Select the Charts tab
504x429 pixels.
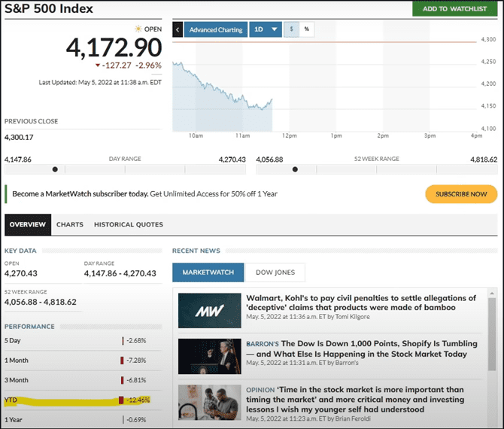point(70,224)
